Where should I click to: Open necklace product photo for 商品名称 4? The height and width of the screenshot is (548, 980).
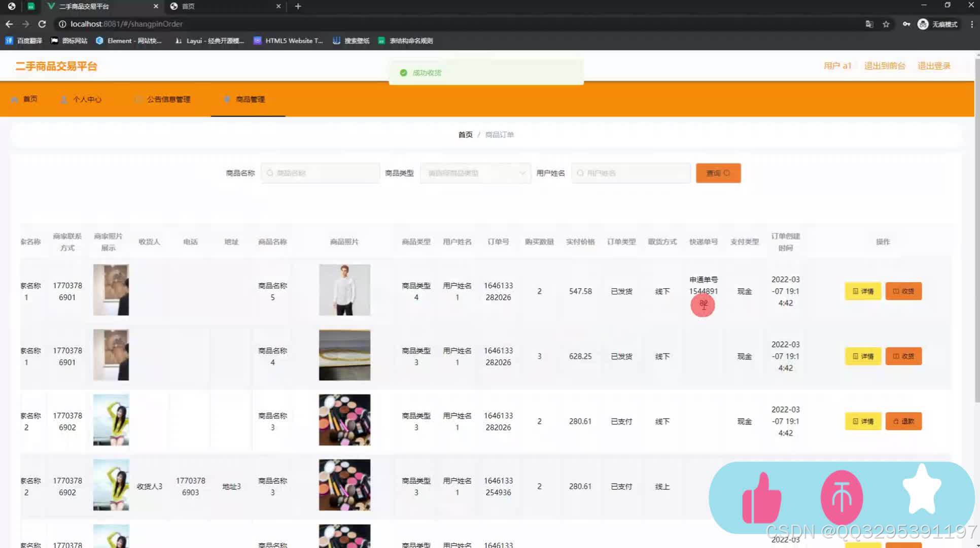pos(344,355)
